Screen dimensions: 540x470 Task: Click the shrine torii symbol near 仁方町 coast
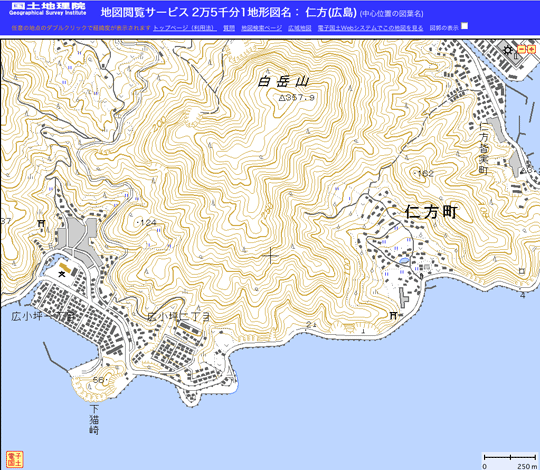click(393, 315)
